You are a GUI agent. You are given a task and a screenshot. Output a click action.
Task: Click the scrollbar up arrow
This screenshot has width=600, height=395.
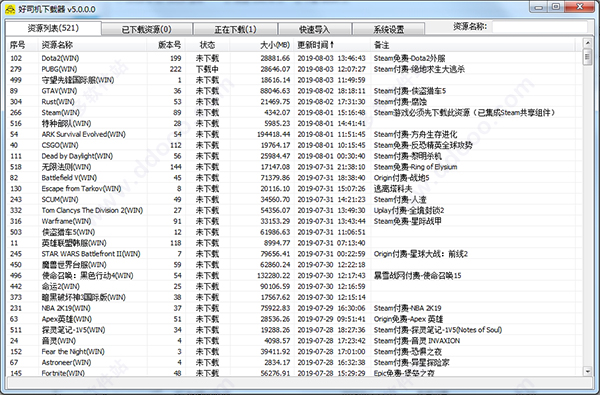[x=587, y=42]
